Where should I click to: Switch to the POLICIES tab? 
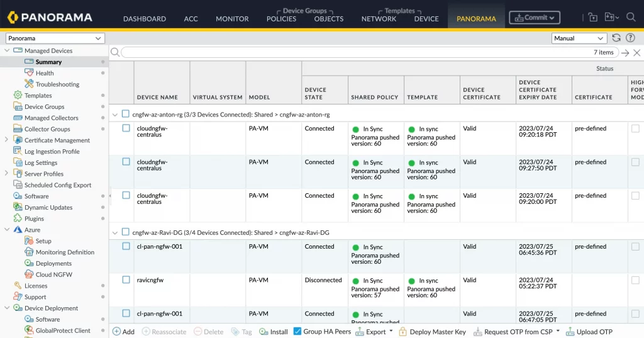pyautogui.click(x=281, y=19)
